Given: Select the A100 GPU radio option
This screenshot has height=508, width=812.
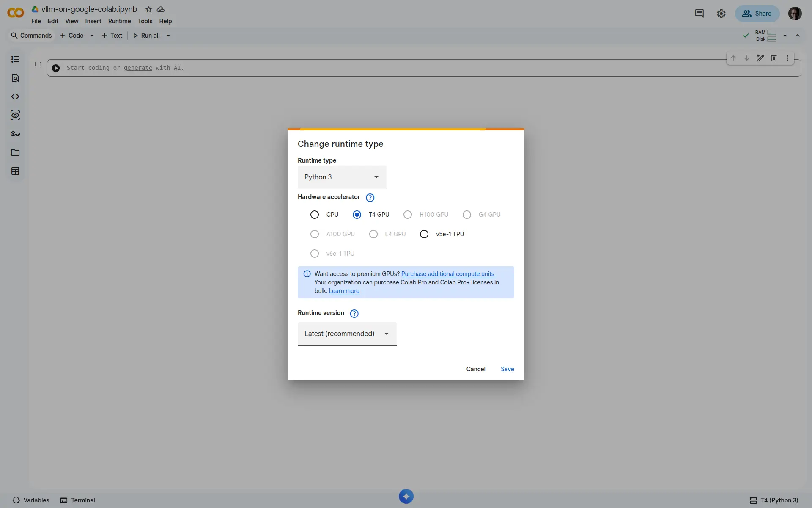Looking at the screenshot, I should (x=315, y=234).
